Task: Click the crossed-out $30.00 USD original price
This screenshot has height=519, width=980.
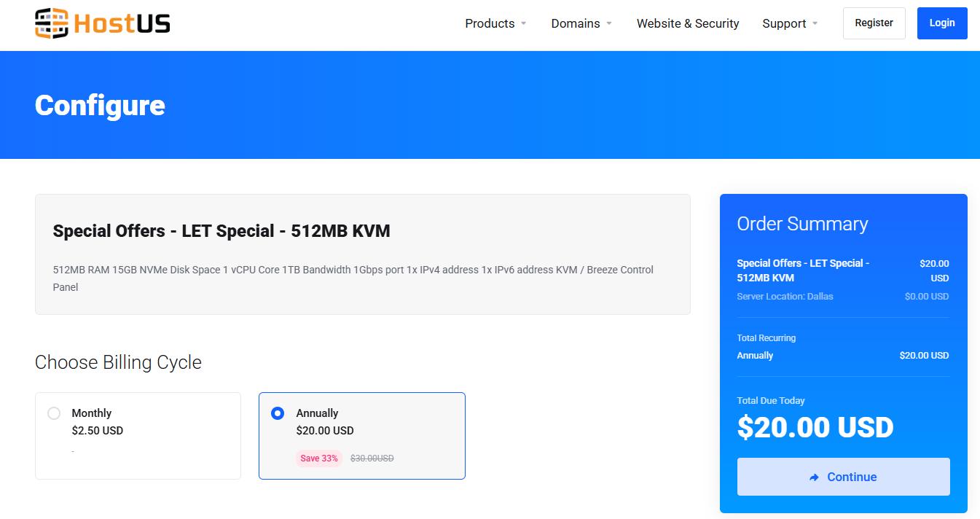Action: 372,458
